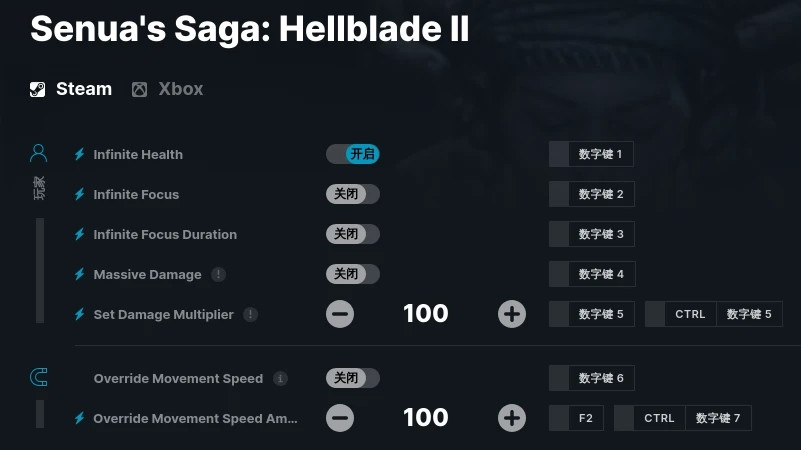Click the 数字键 1 hotkey binding
This screenshot has width=801, height=450.
point(591,154)
